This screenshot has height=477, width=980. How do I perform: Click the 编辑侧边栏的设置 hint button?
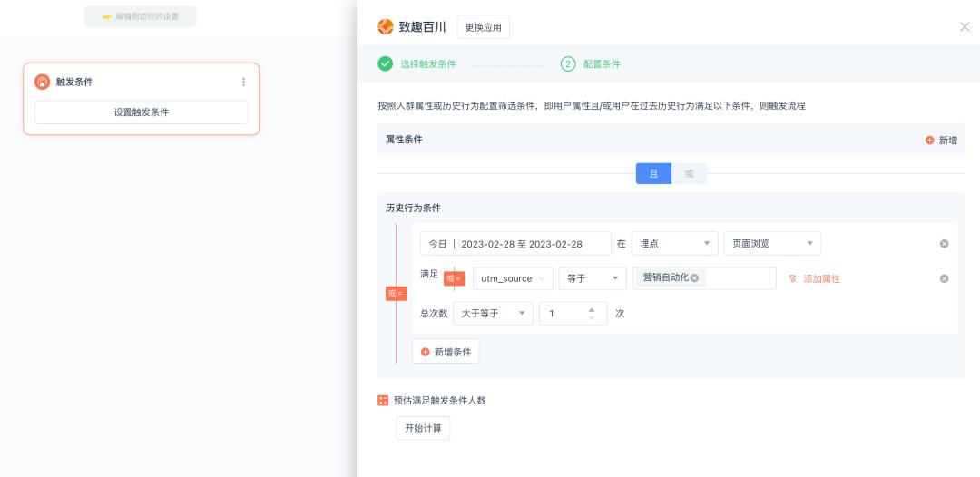point(140,16)
